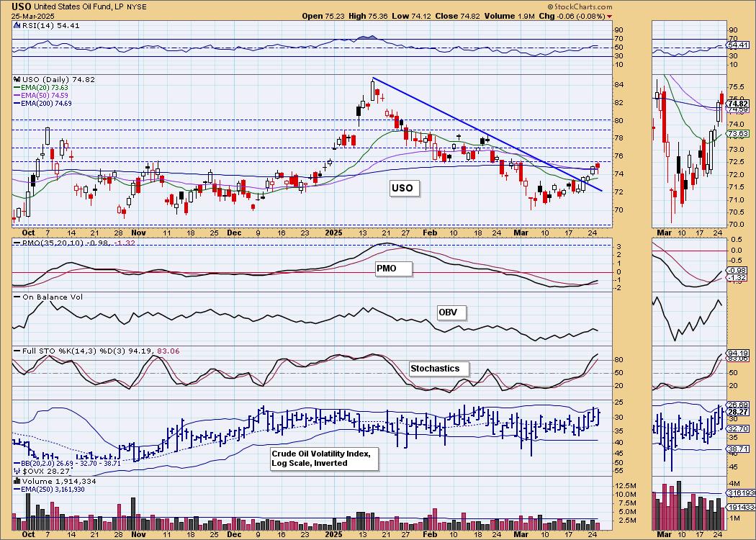Image resolution: width=756 pixels, height=540 pixels.
Task: Select the 'United States Oil Fund, LP NYSE' title
Action: point(91,6)
